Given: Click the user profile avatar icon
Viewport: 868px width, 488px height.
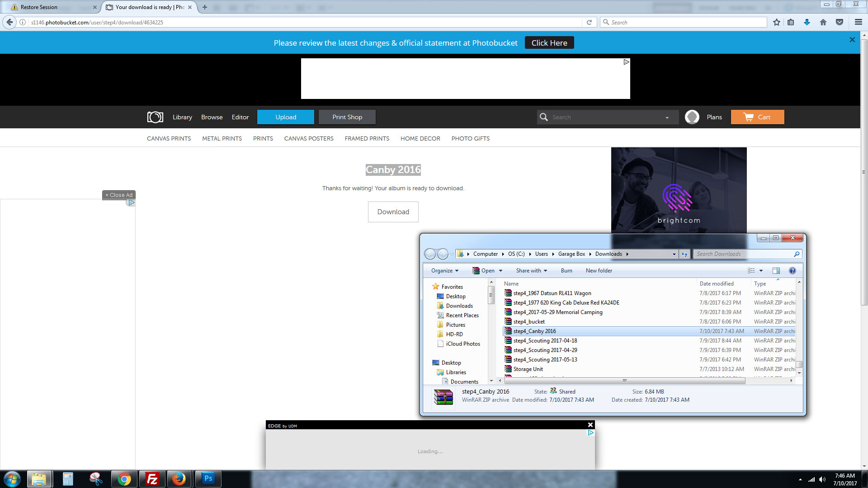Looking at the screenshot, I should 692,117.
